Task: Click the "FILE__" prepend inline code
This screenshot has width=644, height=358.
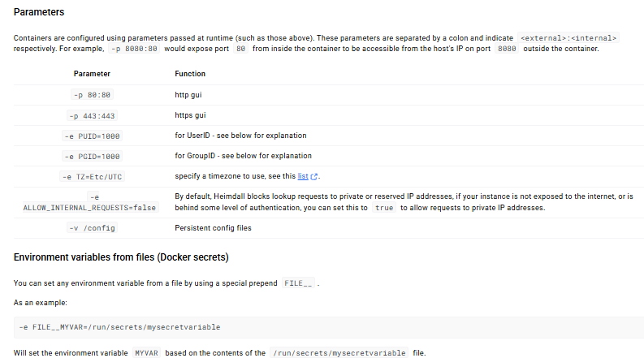Action: point(298,283)
